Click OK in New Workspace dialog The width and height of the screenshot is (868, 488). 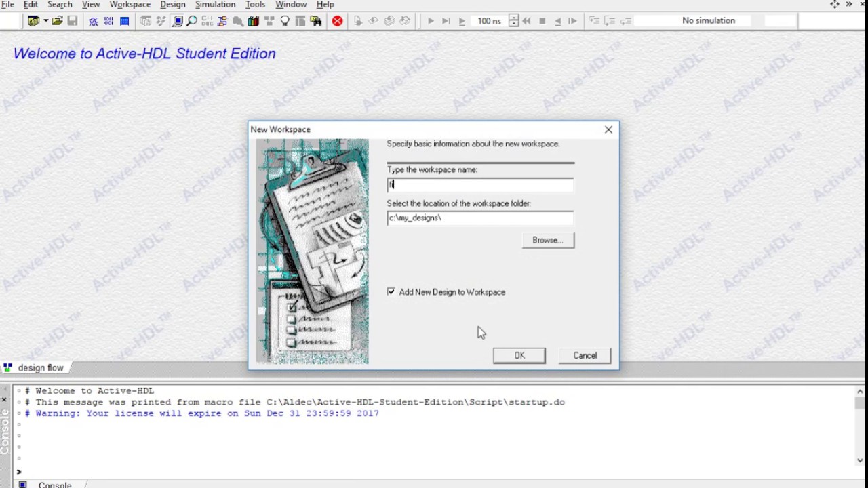coord(519,355)
